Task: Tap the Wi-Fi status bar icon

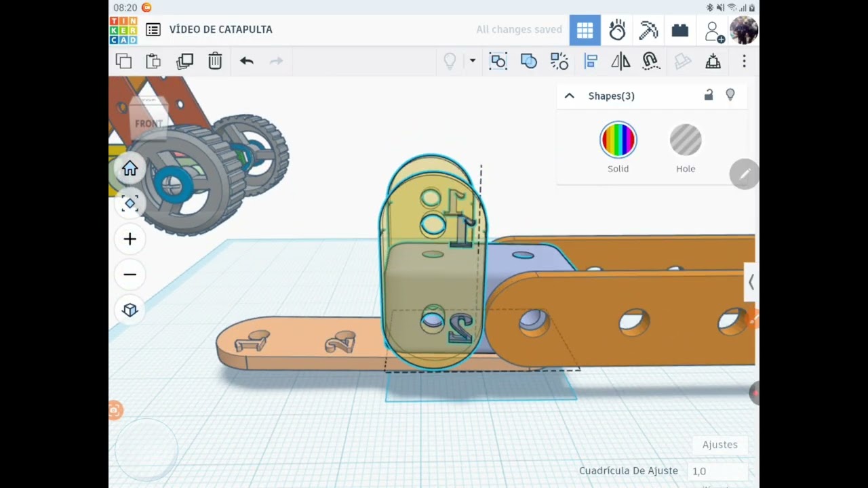Action: (731, 7)
